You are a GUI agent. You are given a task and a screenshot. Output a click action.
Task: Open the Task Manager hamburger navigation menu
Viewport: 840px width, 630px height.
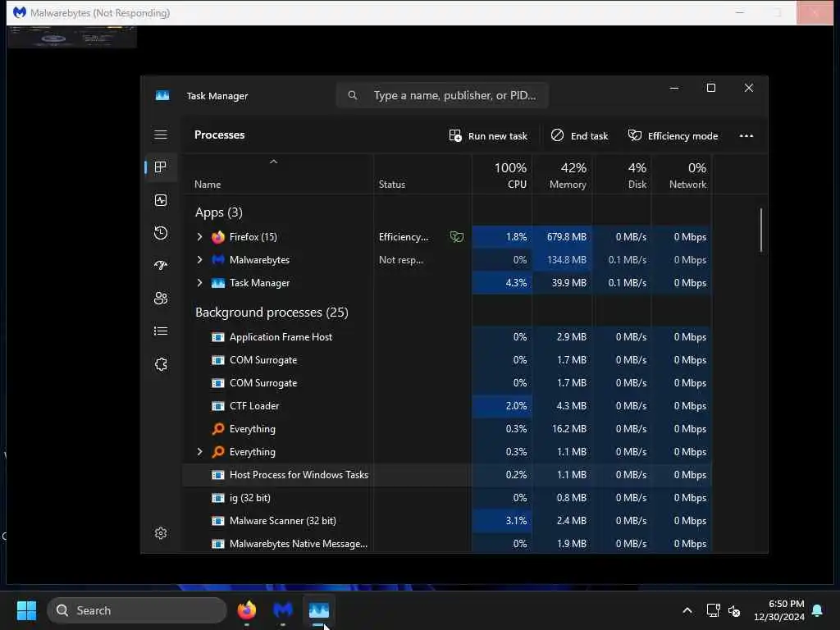tap(161, 135)
